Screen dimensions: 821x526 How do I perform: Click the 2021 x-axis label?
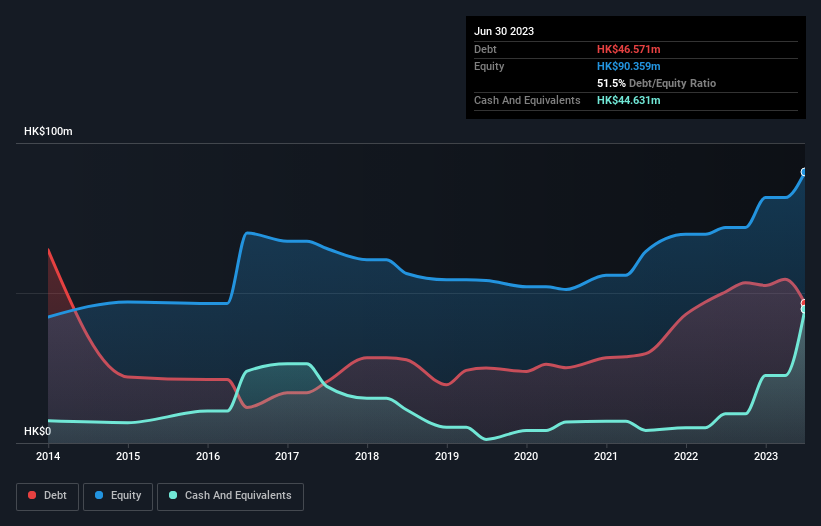[606, 456]
